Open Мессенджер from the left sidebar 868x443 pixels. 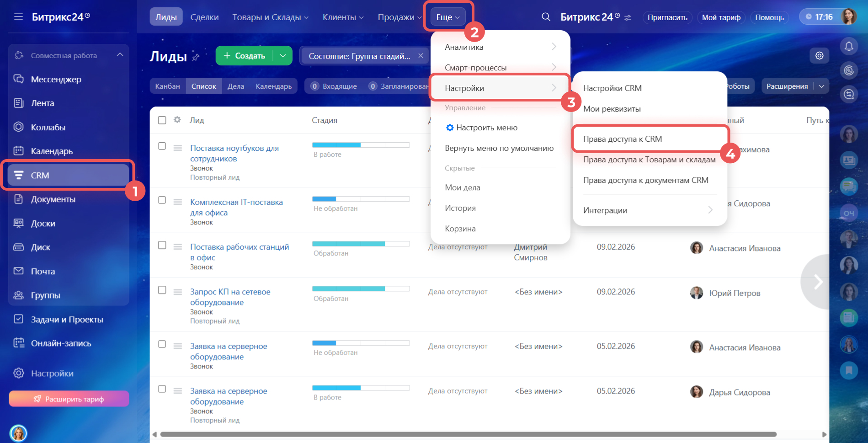[56, 79]
